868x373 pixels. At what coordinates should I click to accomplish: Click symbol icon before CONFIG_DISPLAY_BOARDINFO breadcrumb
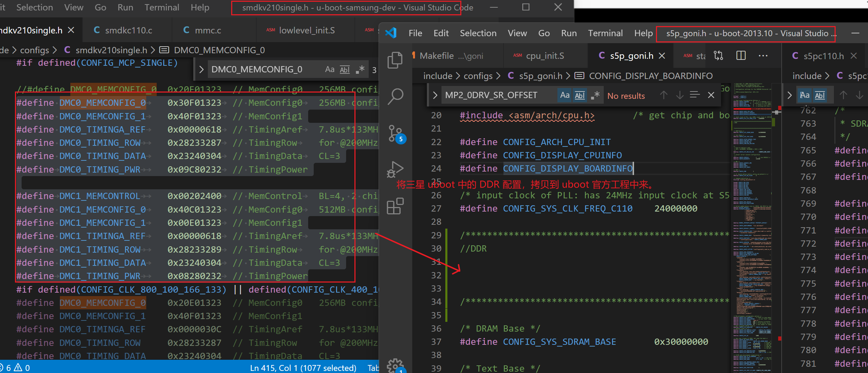tap(579, 76)
